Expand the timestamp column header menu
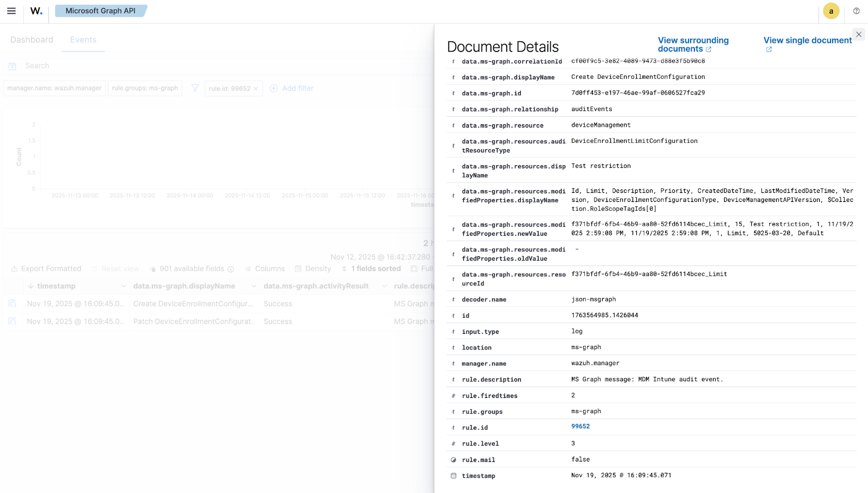Viewport: 868px width, 493px height. pos(123,286)
